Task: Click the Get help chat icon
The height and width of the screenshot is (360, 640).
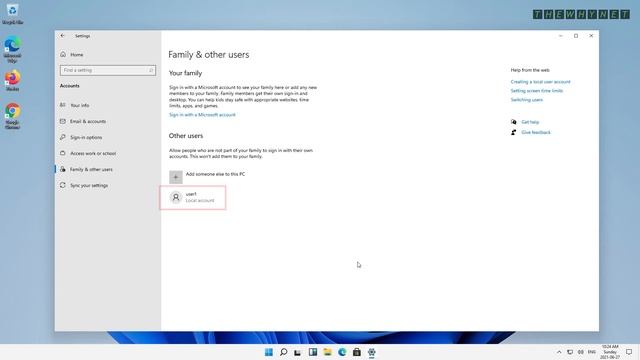Action: coord(513,122)
